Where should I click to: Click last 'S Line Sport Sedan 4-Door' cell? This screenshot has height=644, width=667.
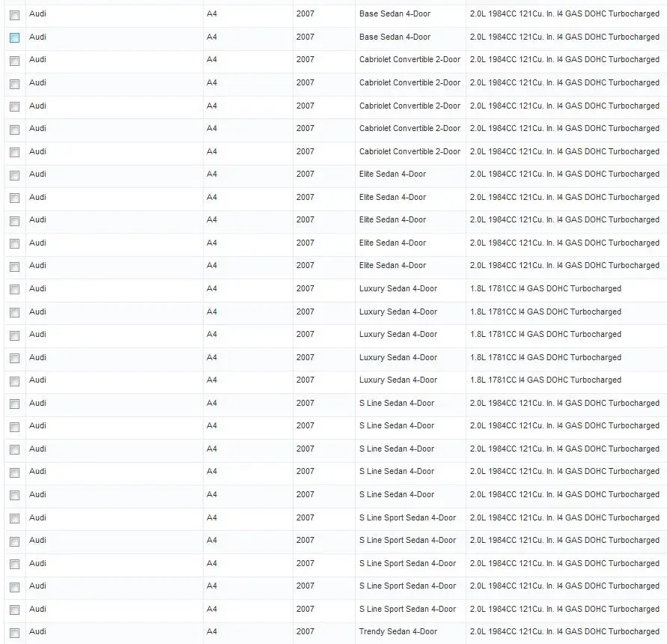[x=407, y=609]
